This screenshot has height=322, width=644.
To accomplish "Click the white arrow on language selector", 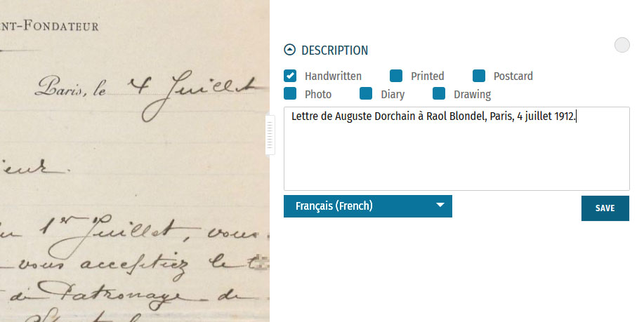I will (440, 206).
